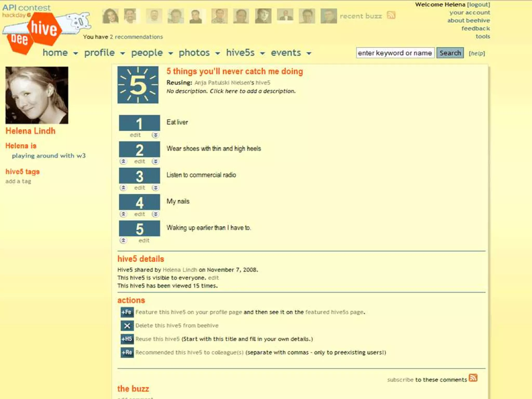Screen dimensions: 532x399
Task: Click the first user avatar in buzz strip
Action: click(x=110, y=16)
